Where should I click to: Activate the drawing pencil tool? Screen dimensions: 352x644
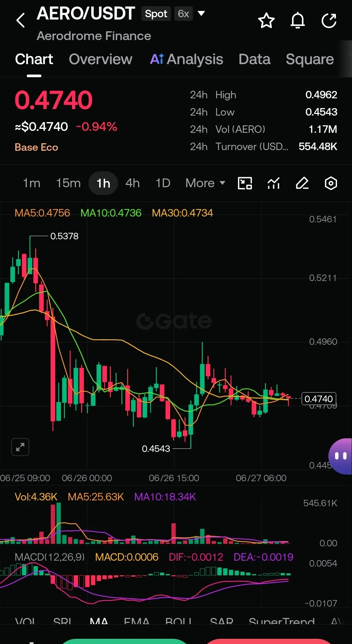pyautogui.click(x=302, y=183)
